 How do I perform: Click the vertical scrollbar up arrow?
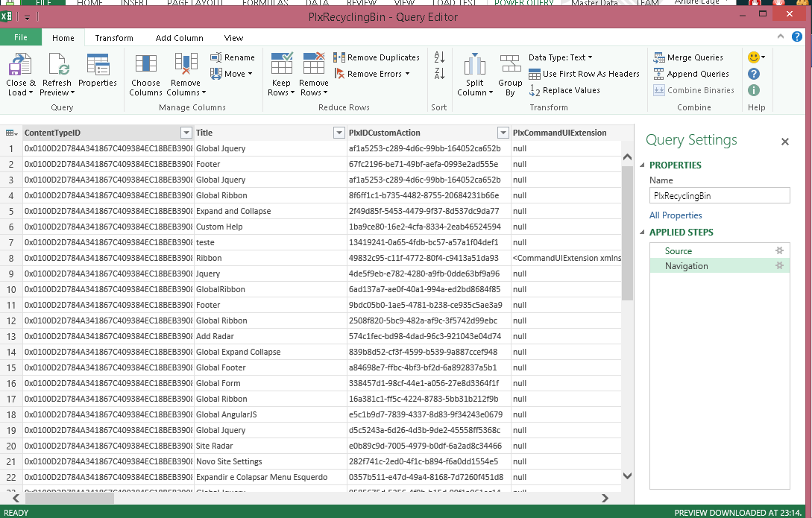[x=627, y=157]
